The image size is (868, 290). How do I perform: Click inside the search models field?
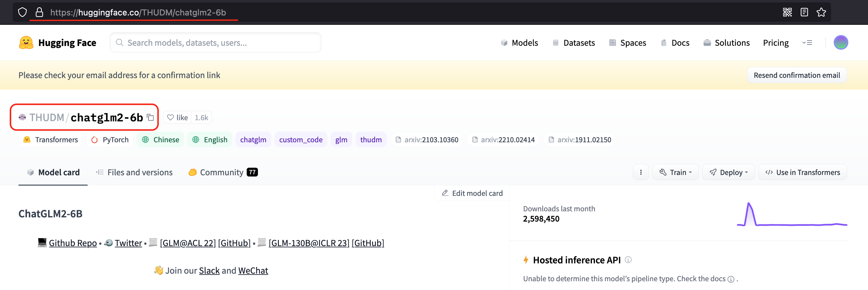[x=215, y=42]
